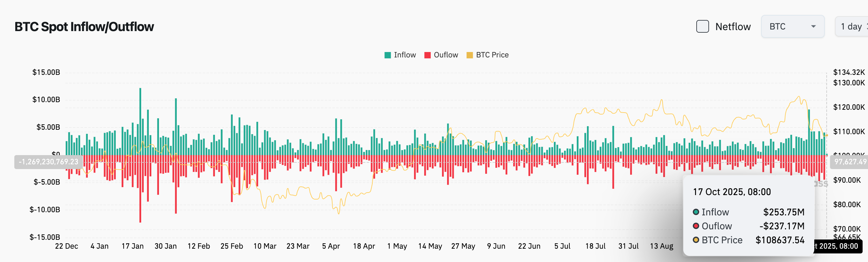Open the BTC asset dropdown
Image resolution: width=868 pixels, height=262 pixels.
tap(792, 26)
